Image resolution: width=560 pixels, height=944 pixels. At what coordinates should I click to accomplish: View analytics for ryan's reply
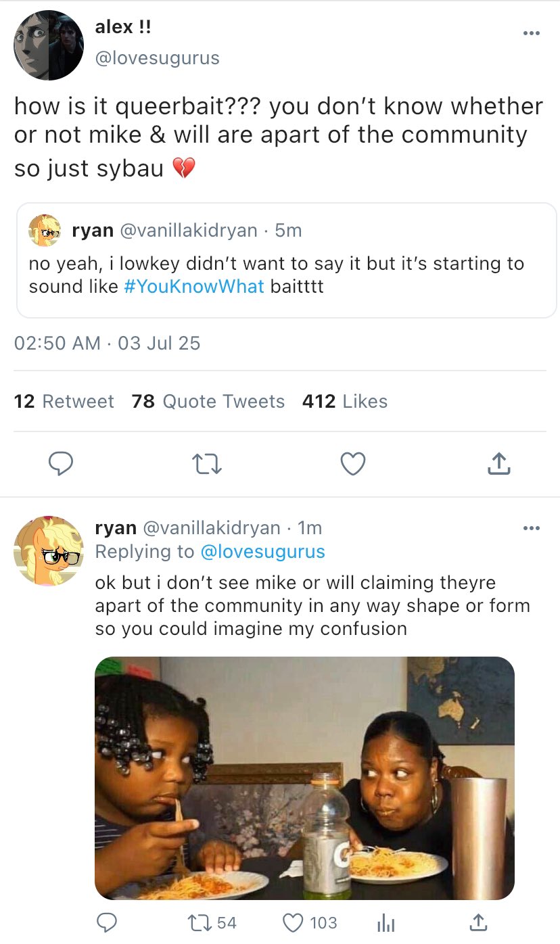[x=386, y=922]
